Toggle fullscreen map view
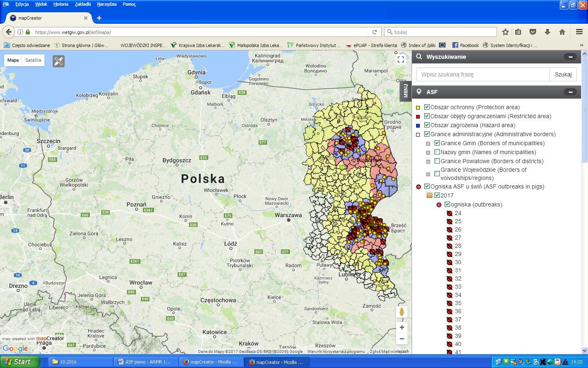Screen dimensions: 588x368 [401, 60]
